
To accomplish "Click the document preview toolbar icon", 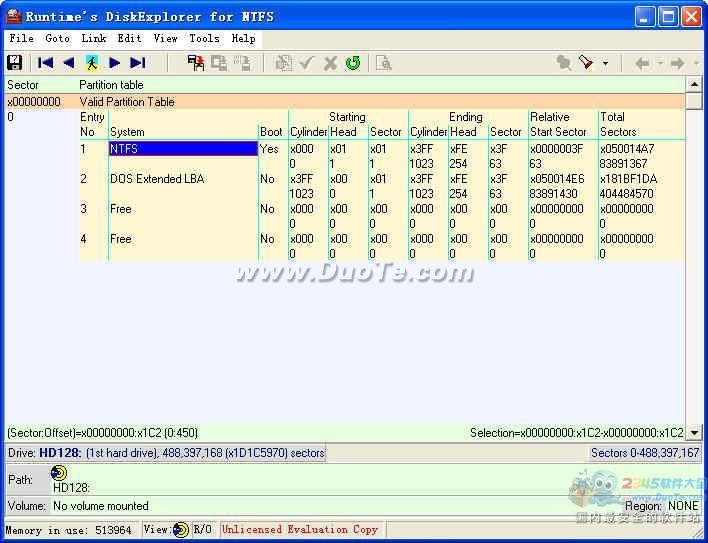I will tap(384, 63).
